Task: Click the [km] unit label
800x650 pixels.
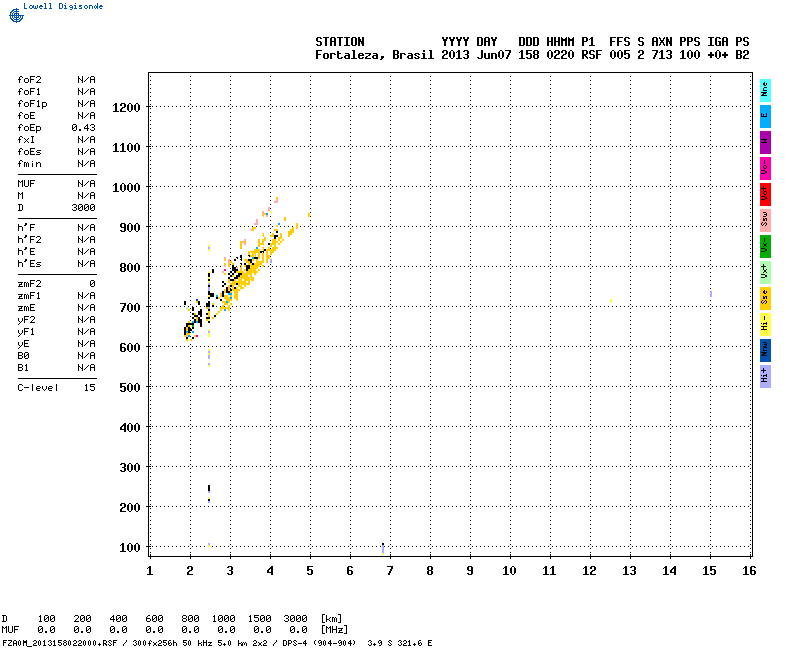Action: (x=331, y=619)
